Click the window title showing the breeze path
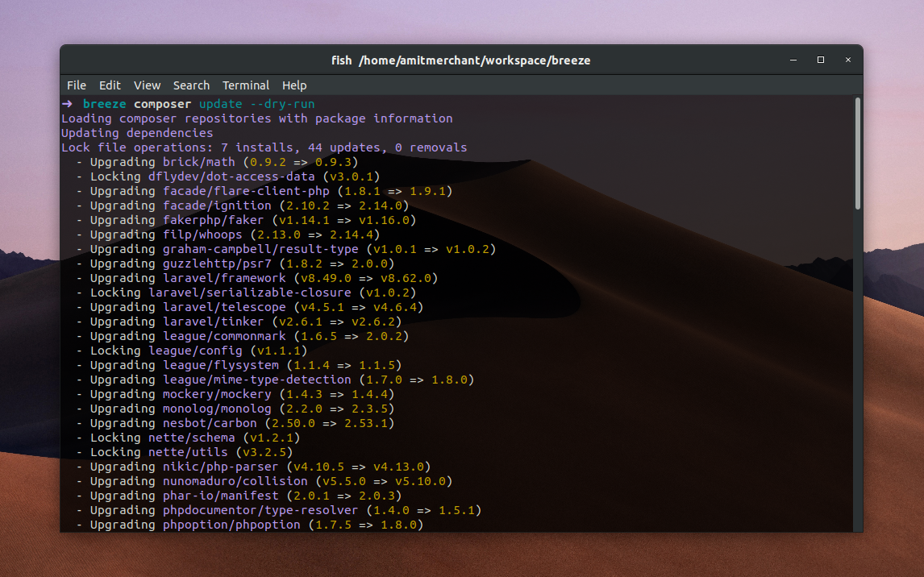 click(x=462, y=60)
